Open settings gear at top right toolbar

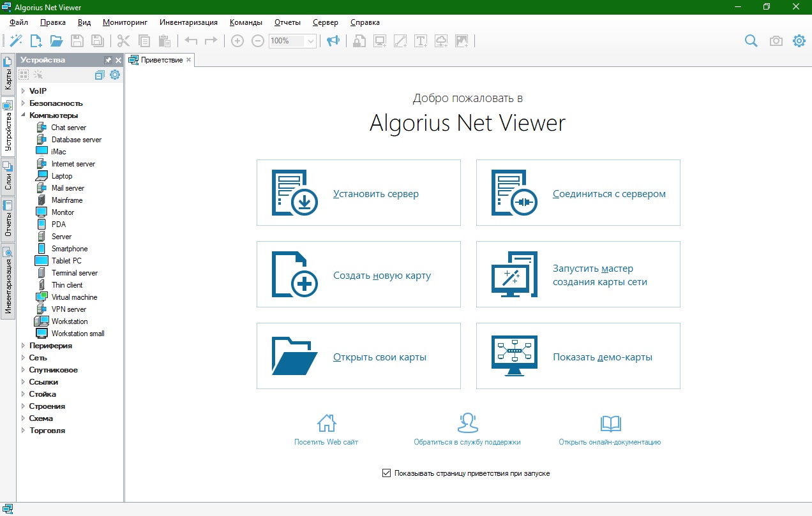click(799, 41)
